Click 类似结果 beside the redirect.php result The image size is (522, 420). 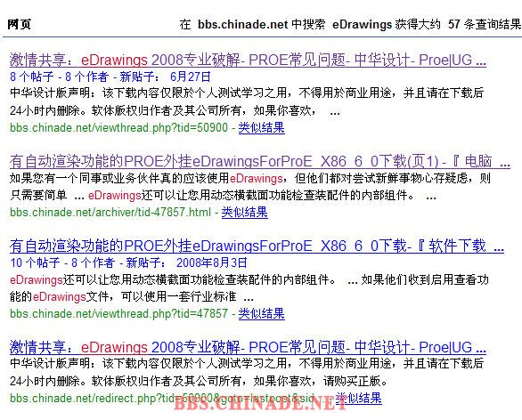[358, 398]
